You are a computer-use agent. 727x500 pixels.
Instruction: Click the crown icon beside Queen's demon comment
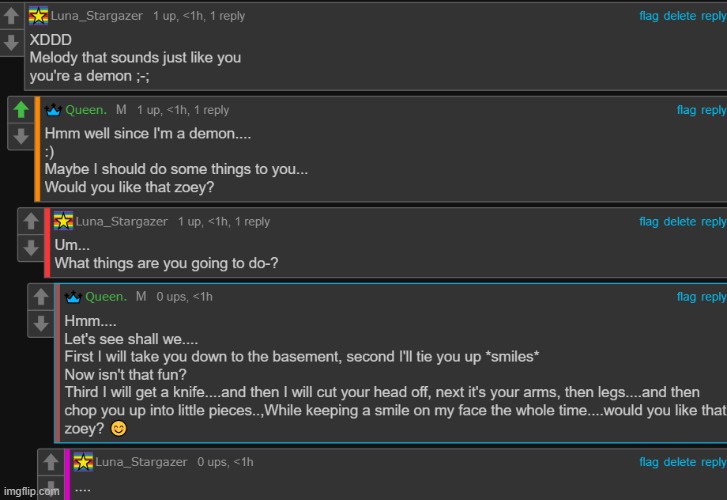point(53,110)
